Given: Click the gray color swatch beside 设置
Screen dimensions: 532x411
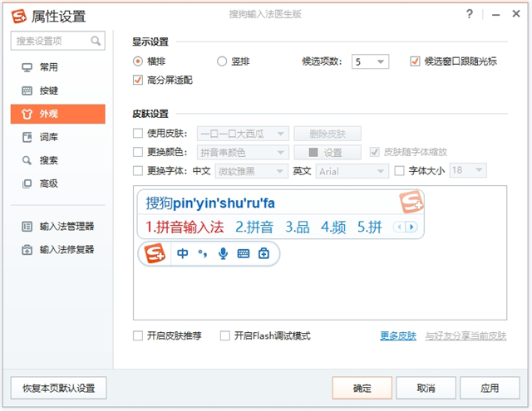Looking at the screenshot, I should click(x=313, y=153).
